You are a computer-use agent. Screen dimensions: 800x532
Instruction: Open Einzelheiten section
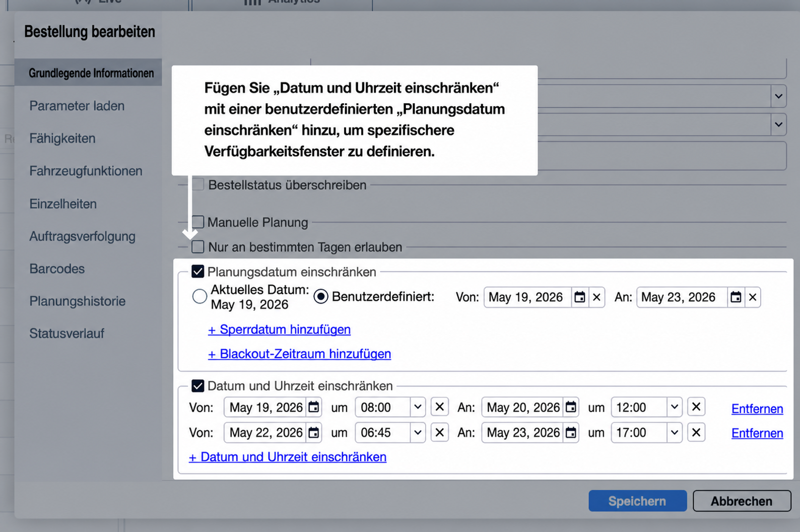pyautogui.click(x=63, y=204)
